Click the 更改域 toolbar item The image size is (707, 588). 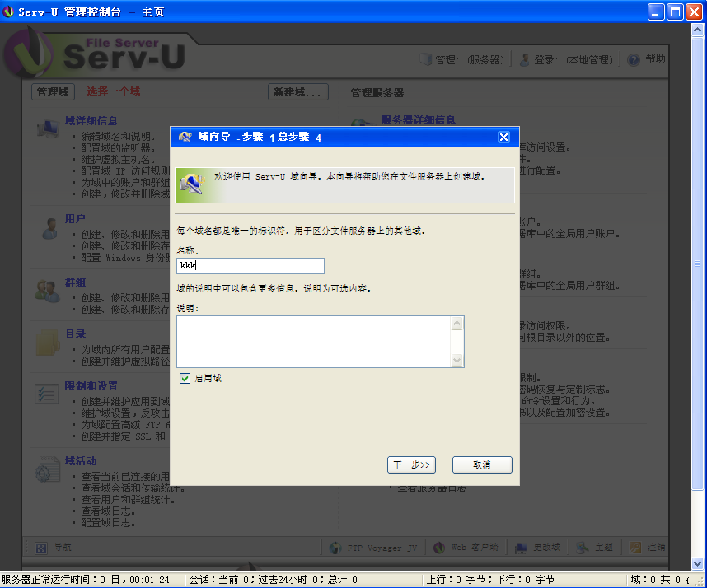click(x=537, y=548)
